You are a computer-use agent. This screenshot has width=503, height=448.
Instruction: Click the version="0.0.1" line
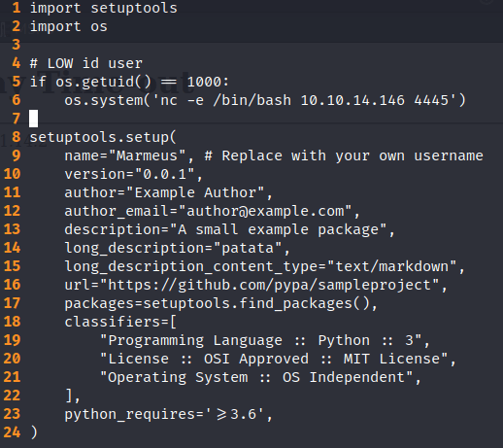pyautogui.click(x=133, y=174)
